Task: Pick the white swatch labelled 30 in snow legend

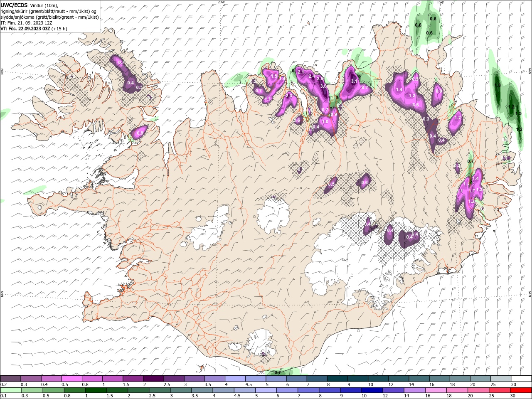Action: [521, 379]
